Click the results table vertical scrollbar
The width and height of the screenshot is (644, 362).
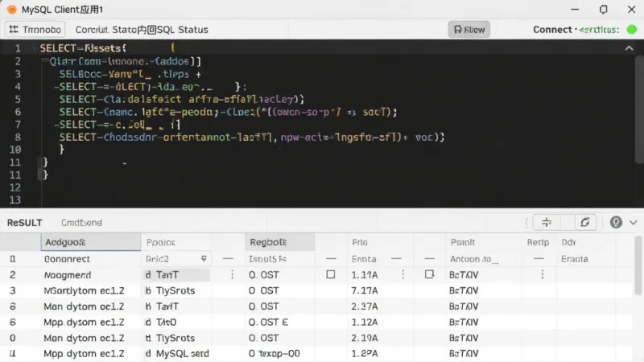pos(638,265)
